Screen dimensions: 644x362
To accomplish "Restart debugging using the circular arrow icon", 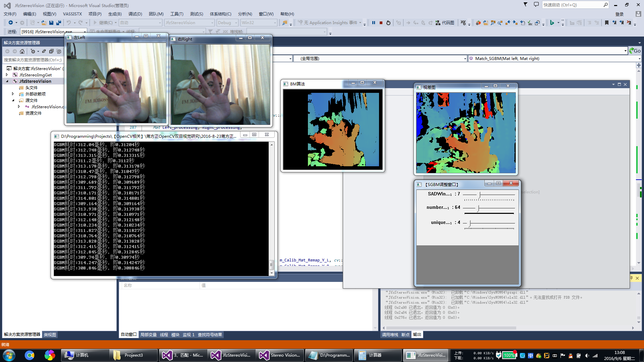I will (388, 23).
